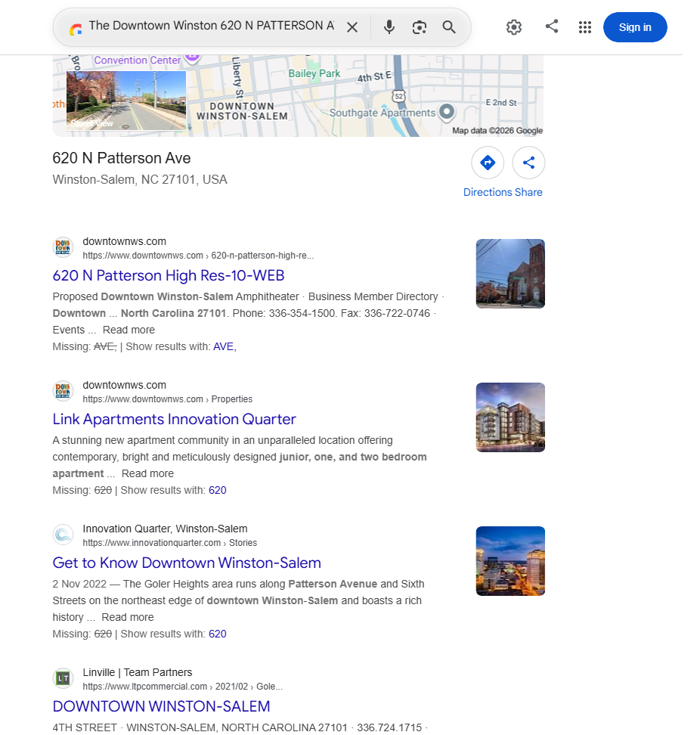Open search by image camera icon

coord(419,27)
